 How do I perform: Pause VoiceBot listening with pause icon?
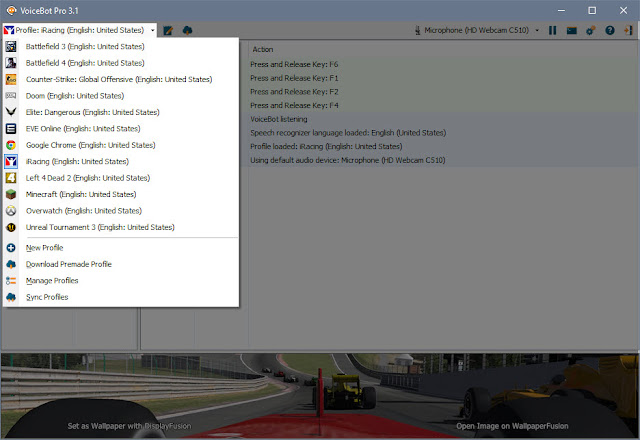coord(553,30)
